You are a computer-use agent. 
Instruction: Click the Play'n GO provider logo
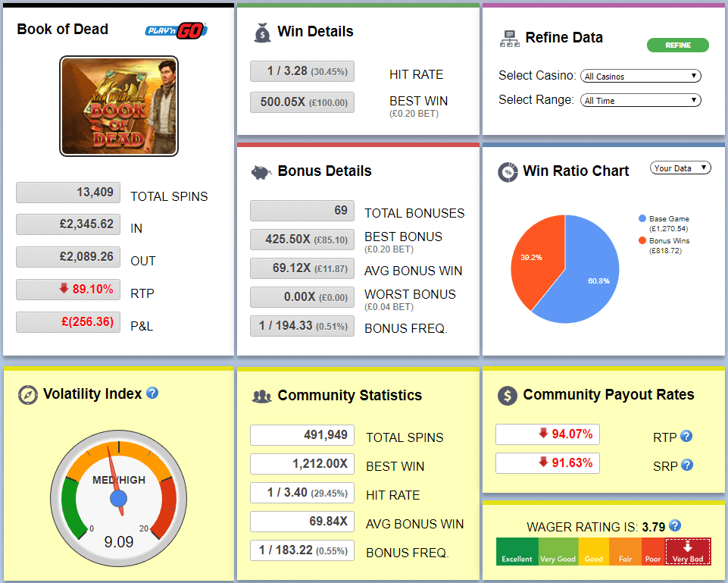pyautogui.click(x=176, y=30)
